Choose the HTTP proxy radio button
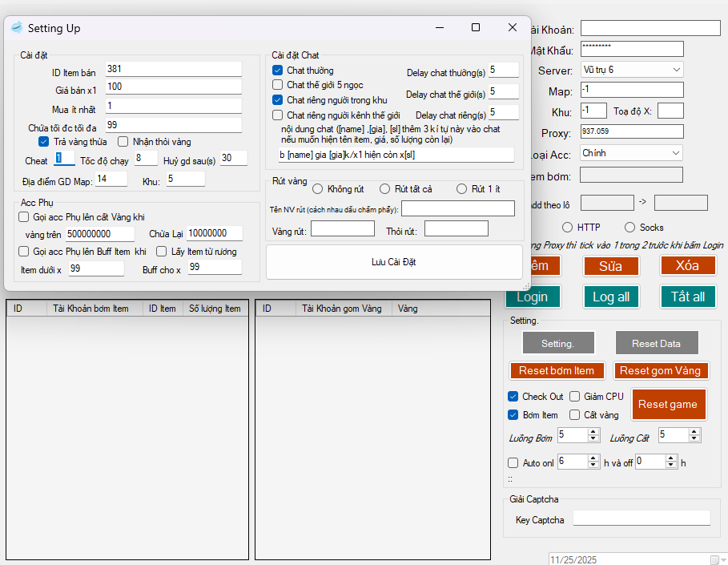Screen dimensions: 728x565 coord(567,228)
